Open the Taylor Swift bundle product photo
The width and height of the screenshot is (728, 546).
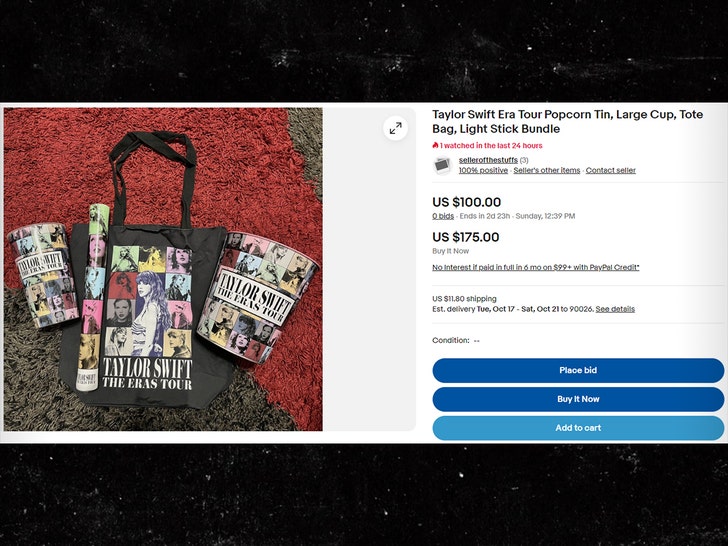(x=163, y=269)
